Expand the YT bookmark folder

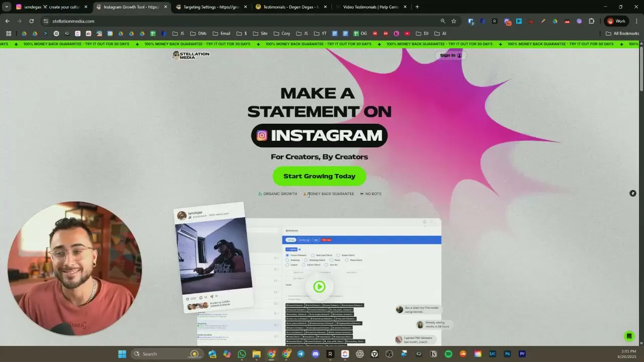click(320, 34)
